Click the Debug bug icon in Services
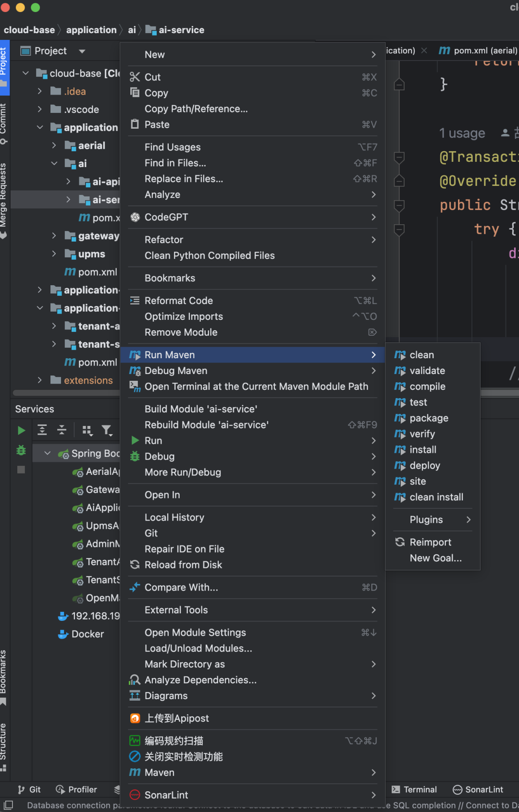 click(x=21, y=450)
